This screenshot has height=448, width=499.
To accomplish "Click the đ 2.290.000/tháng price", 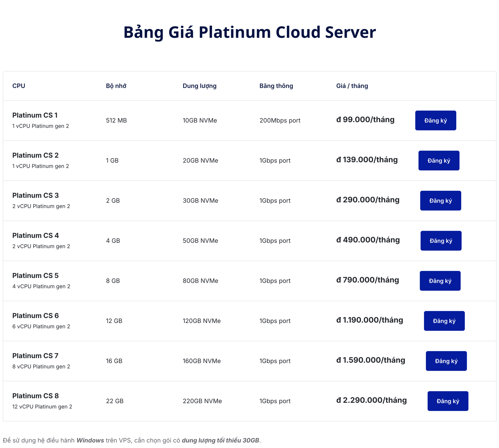I will (x=371, y=400).
